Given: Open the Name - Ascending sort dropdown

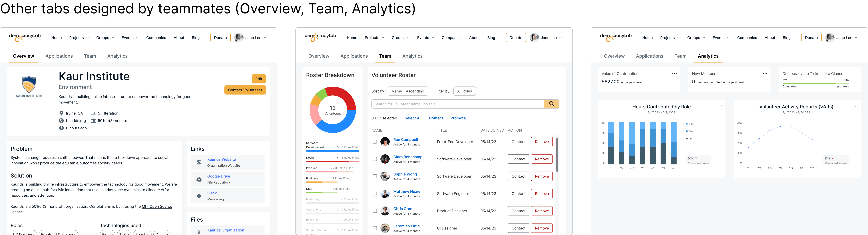Looking at the screenshot, I should pos(408,91).
